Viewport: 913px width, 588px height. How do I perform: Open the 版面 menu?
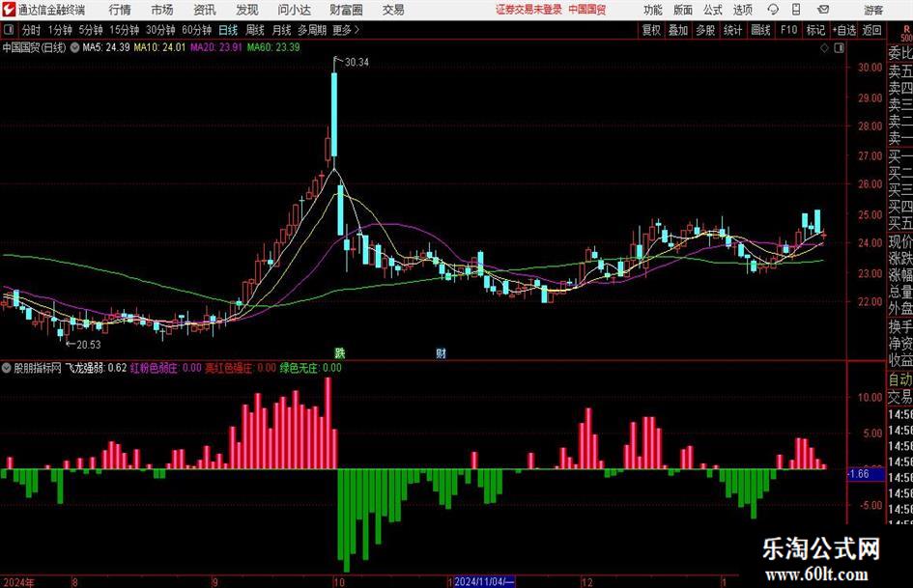[x=682, y=10]
